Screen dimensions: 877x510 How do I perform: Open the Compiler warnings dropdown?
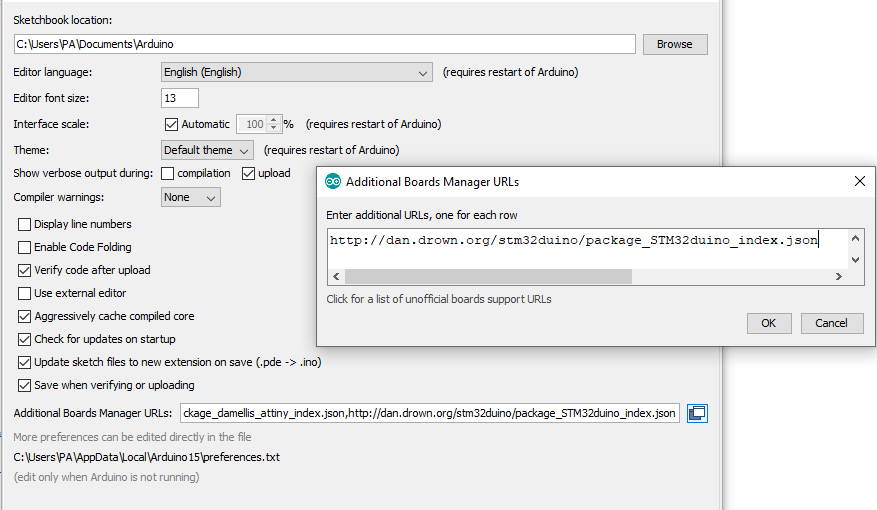[x=191, y=197]
